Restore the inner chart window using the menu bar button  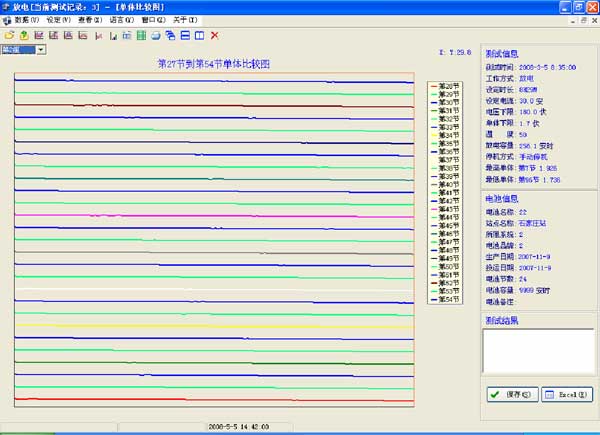click(584, 20)
